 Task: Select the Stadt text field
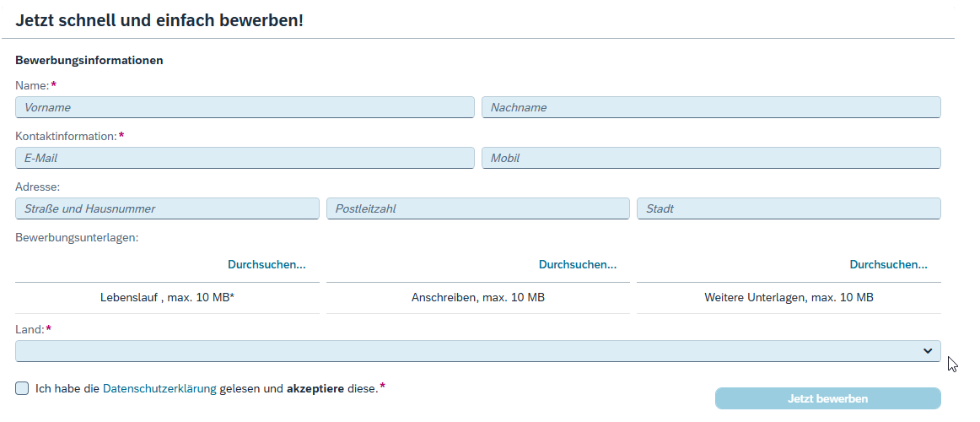point(789,208)
